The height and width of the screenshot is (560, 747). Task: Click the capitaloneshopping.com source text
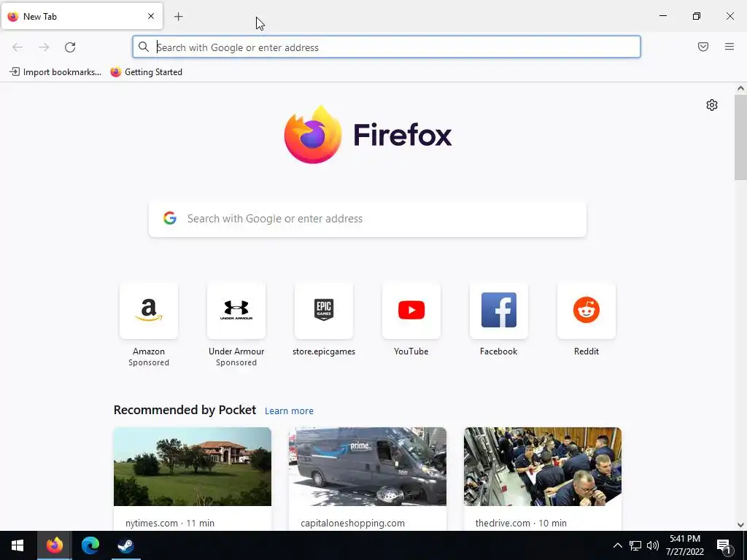tap(352, 523)
